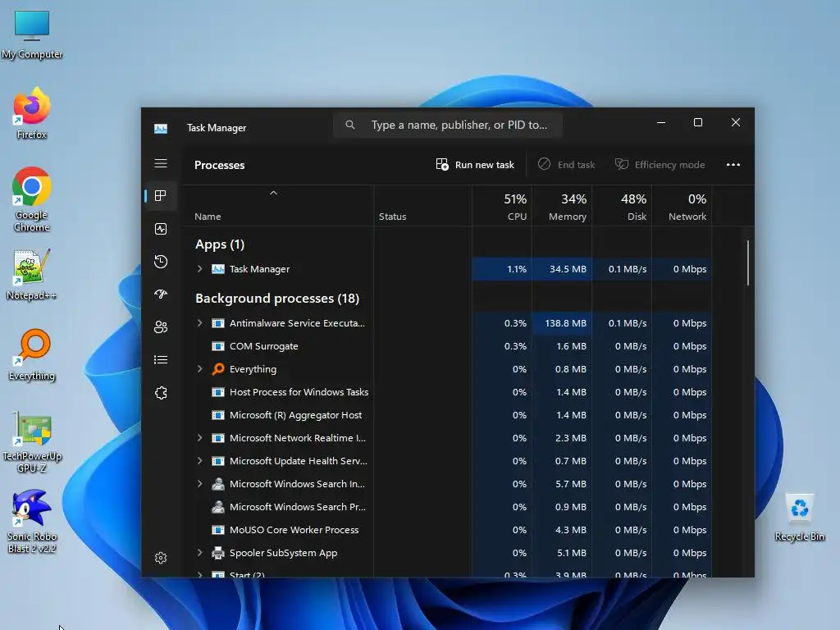
Task: Open the Details list icon in sidebar
Action: pos(161,359)
